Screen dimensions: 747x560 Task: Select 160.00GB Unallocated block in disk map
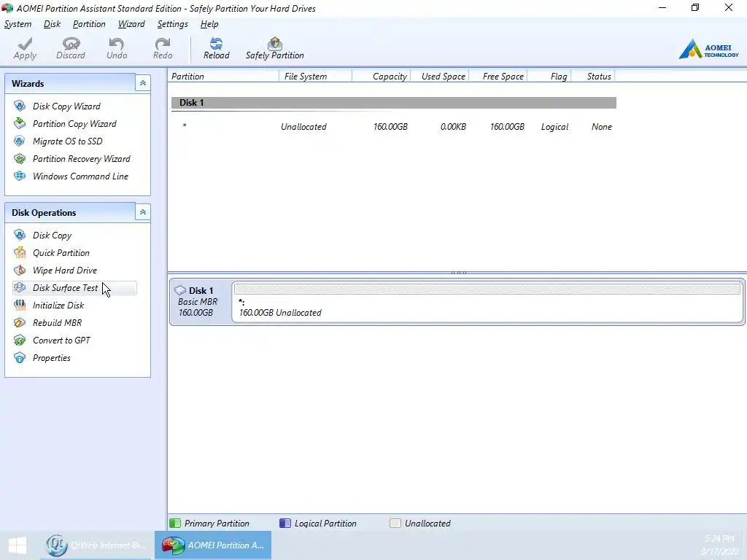[x=487, y=302]
